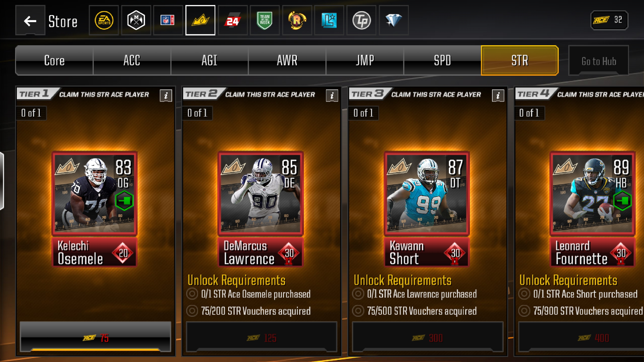The width and height of the screenshot is (644, 362).
Task: Open the gold R ring store category
Action: pos(297,20)
